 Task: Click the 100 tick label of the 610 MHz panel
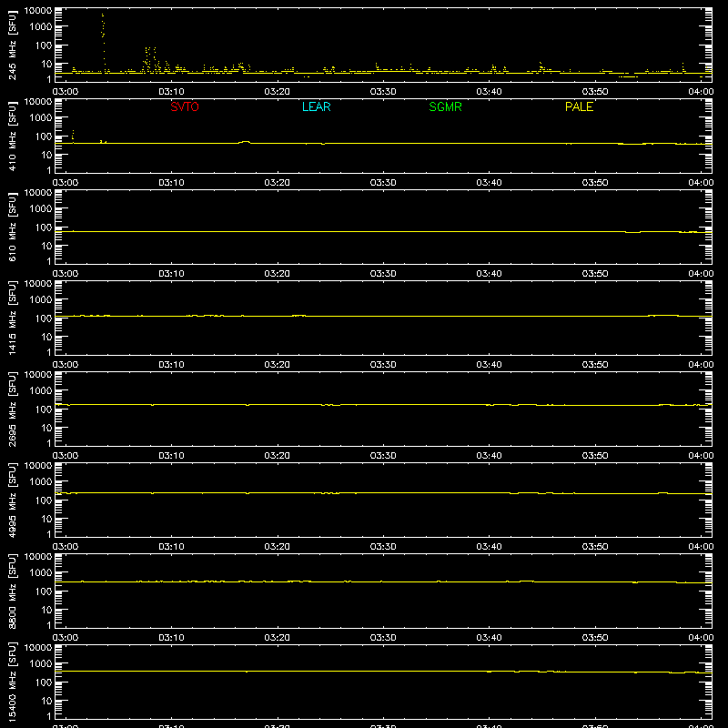tap(44, 227)
